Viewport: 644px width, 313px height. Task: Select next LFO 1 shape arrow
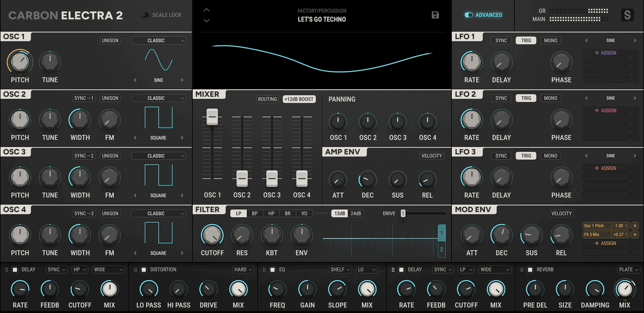pos(635,41)
